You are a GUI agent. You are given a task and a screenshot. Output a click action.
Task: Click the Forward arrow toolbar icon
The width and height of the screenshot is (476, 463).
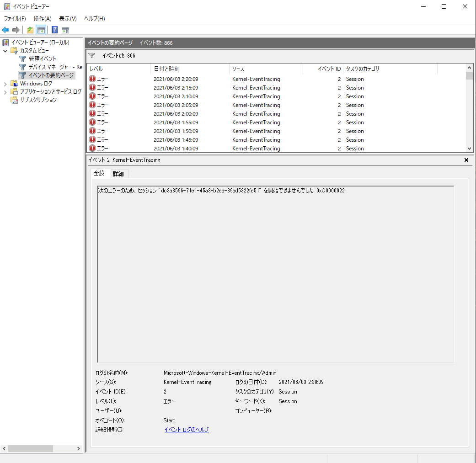pyautogui.click(x=16, y=30)
